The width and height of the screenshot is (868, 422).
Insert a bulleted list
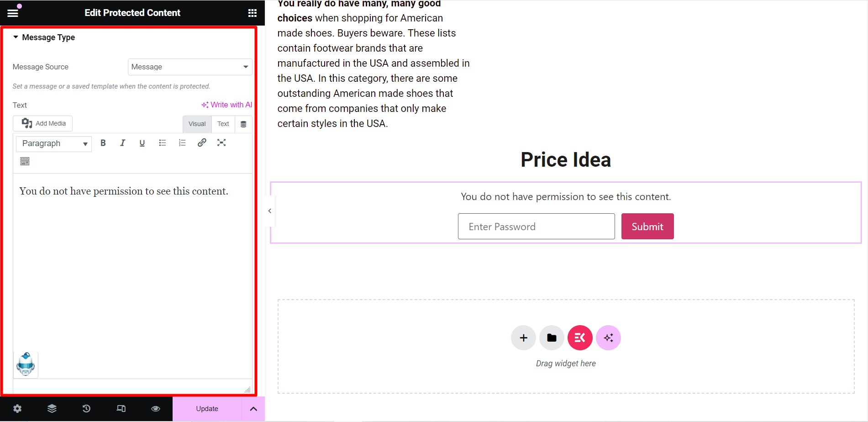tap(162, 143)
